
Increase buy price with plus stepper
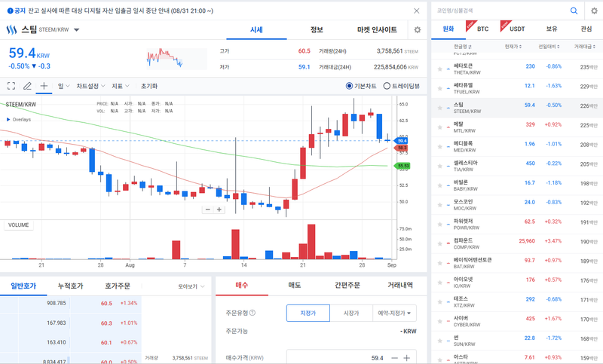pos(407,358)
